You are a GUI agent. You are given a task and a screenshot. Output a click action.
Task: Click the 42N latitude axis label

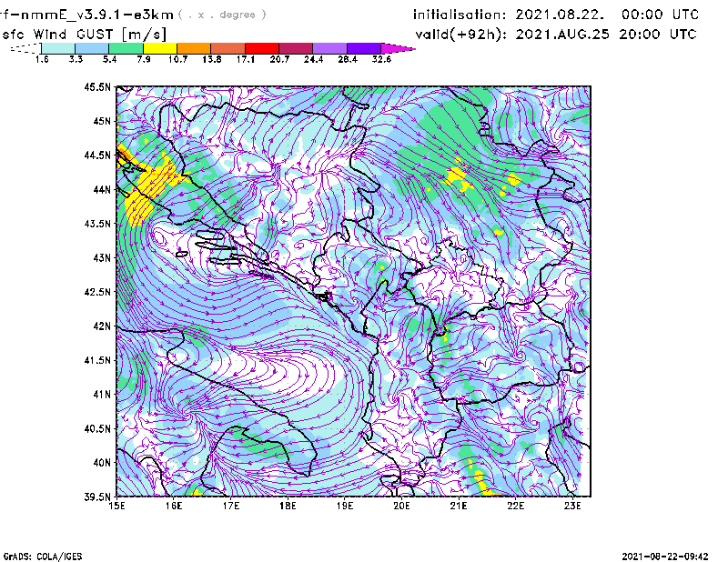[x=100, y=326]
